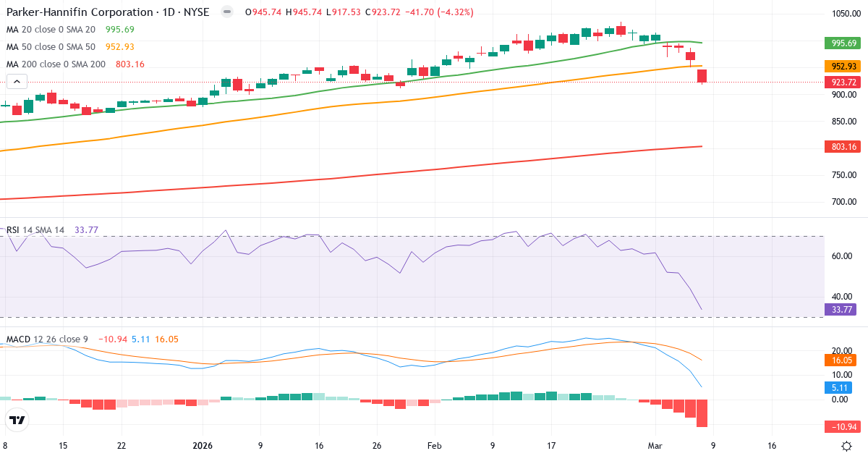The image size is (868, 456).
Task: Open chart settings via the gear icon
Action: tap(845, 447)
